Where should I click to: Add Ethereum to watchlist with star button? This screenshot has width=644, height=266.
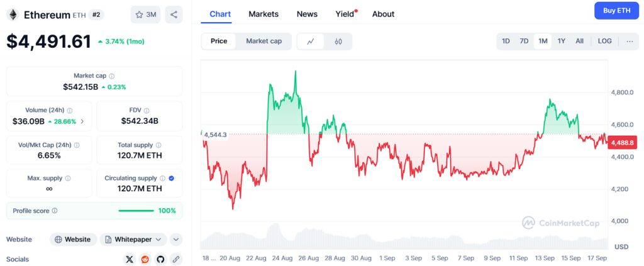coord(145,14)
